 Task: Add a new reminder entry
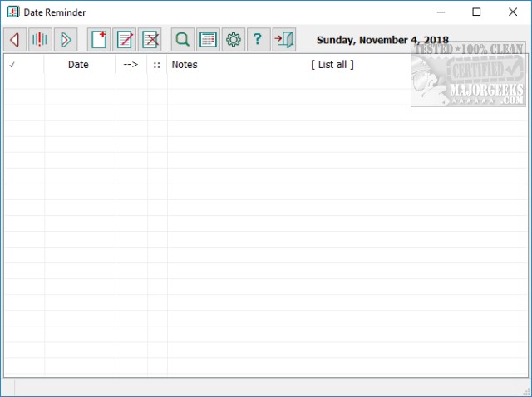click(x=99, y=40)
